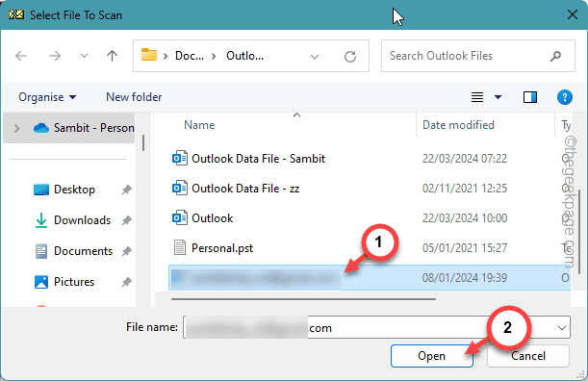Viewport: 588px width, 381px height.
Task: Click the document icon of Personal.pst
Action: (180, 247)
